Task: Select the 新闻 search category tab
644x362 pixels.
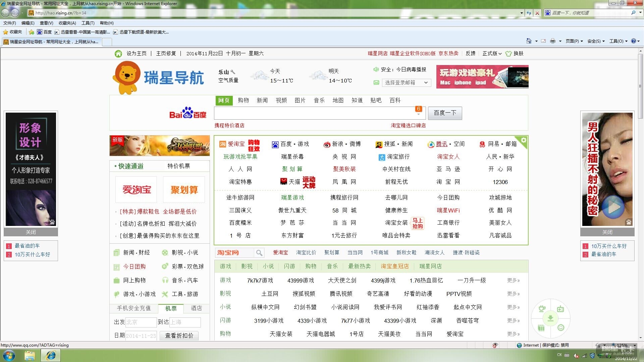Action: point(262,100)
